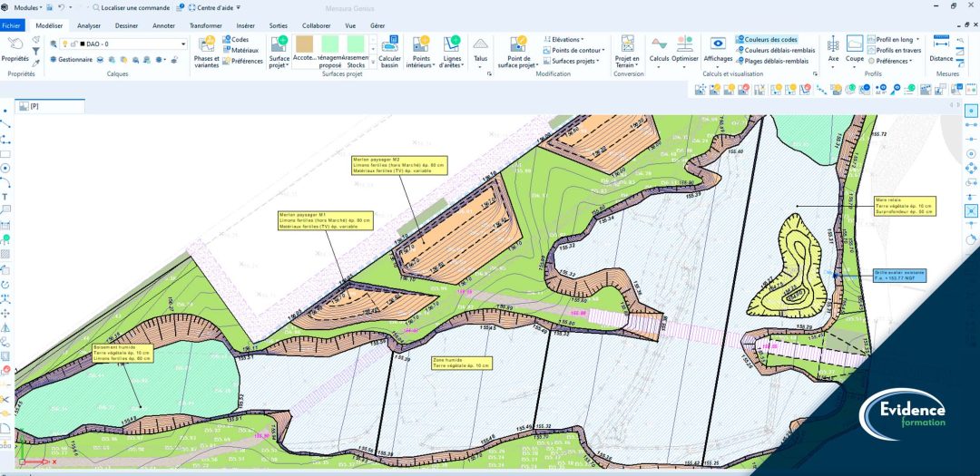This screenshot has width=980, height=476.
Task: Open the Fichier menu
Action: coord(11,25)
